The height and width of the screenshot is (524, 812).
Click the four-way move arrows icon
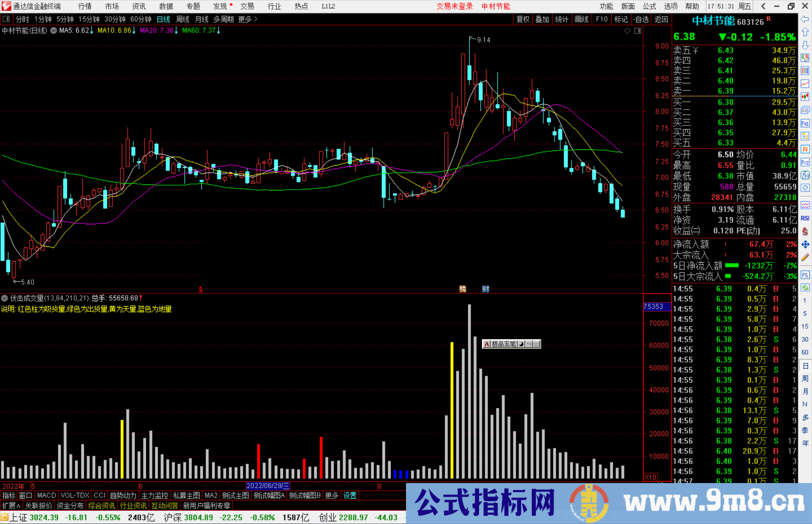805,245
